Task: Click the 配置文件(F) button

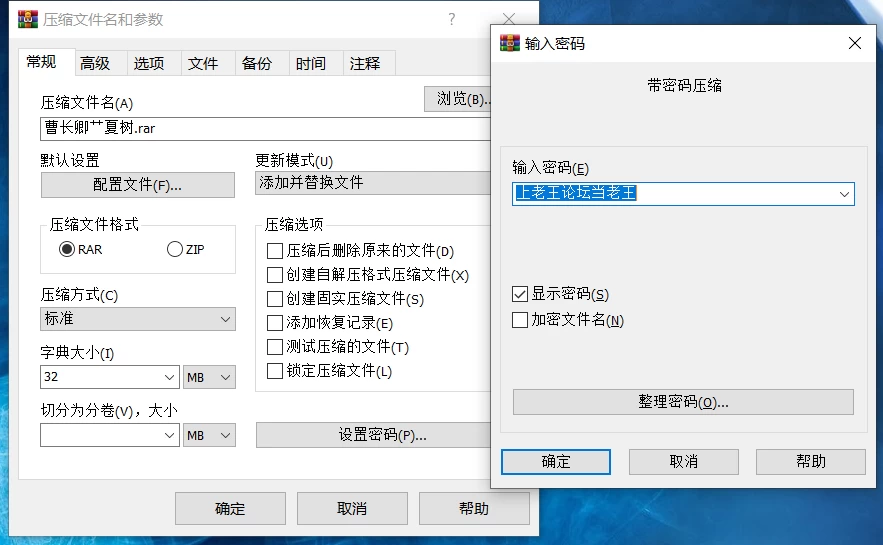Action: point(137,185)
